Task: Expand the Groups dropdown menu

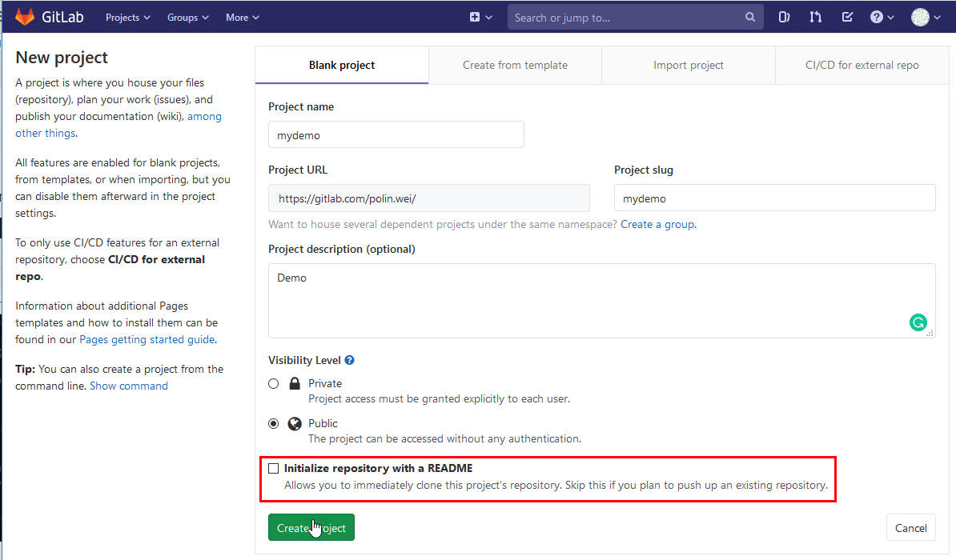Action: [188, 17]
